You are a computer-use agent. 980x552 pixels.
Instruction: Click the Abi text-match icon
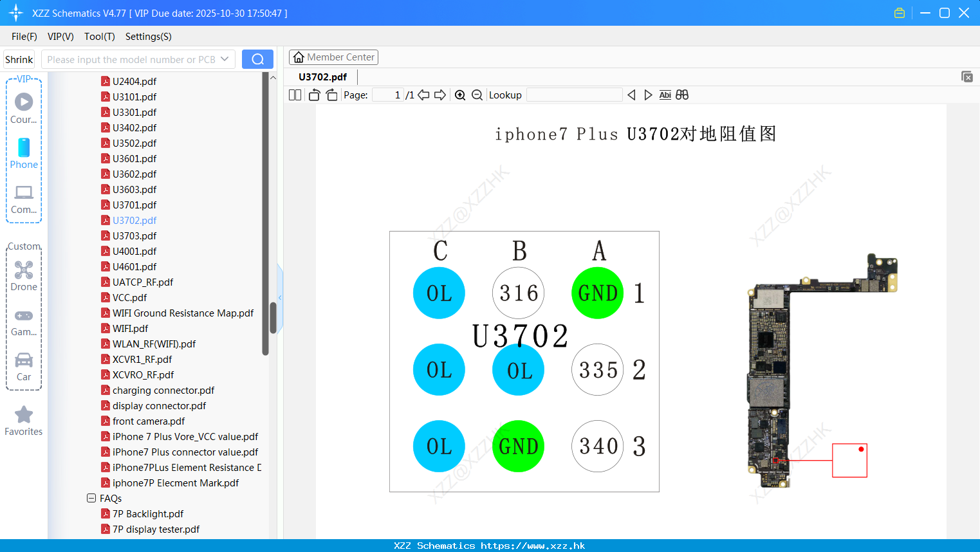pos(665,95)
